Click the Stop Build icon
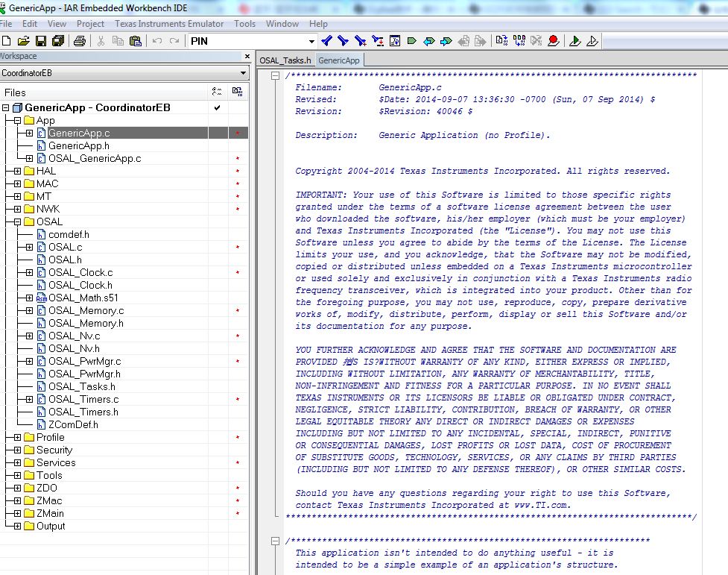The height and width of the screenshot is (575, 728). coord(536,41)
